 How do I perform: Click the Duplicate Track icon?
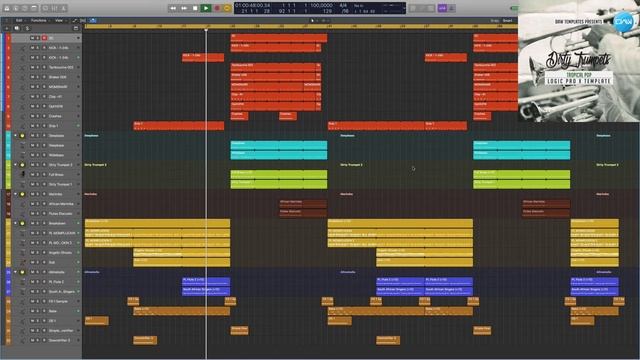17,29
